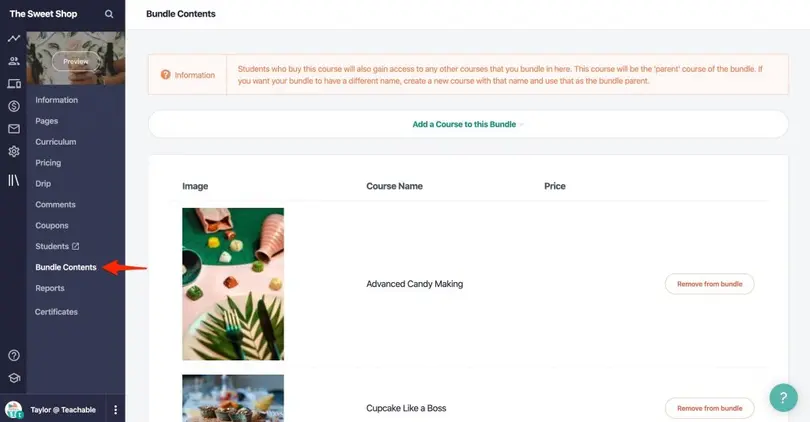810x422 pixels.
Task: Click the graduation cap icon
Action: (x=14, y=378)
